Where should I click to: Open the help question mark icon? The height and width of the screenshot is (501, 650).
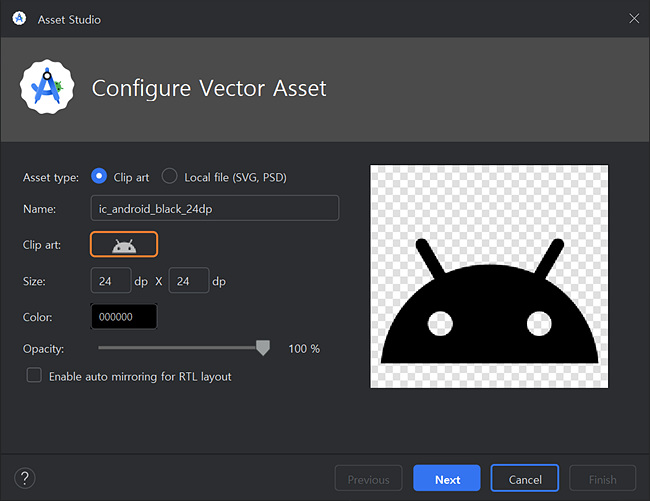click(25, 478)
